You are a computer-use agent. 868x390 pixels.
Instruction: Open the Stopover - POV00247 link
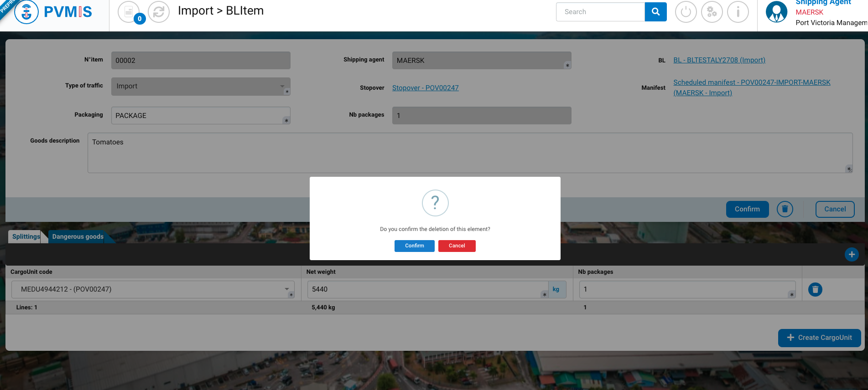(425, 88)
